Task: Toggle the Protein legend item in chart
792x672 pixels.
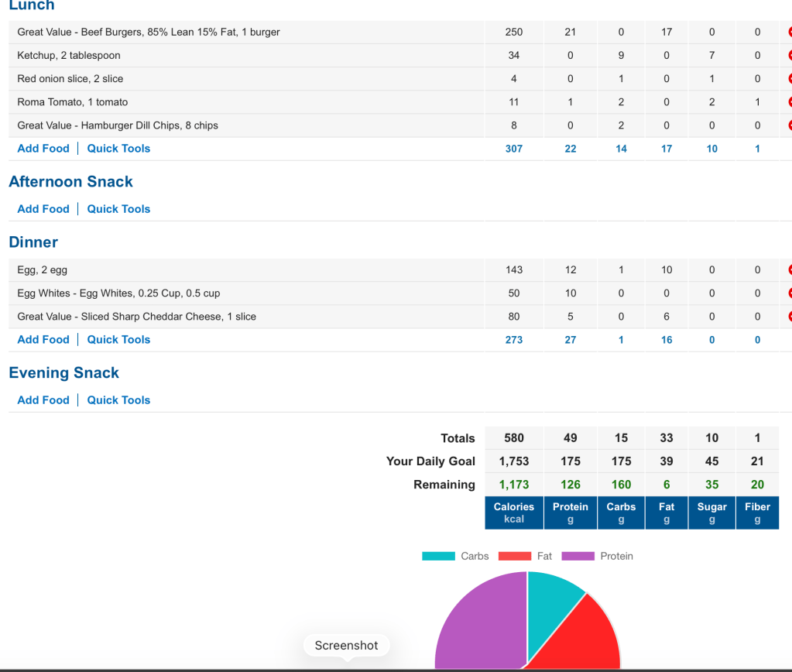Action: pos(597,556)
